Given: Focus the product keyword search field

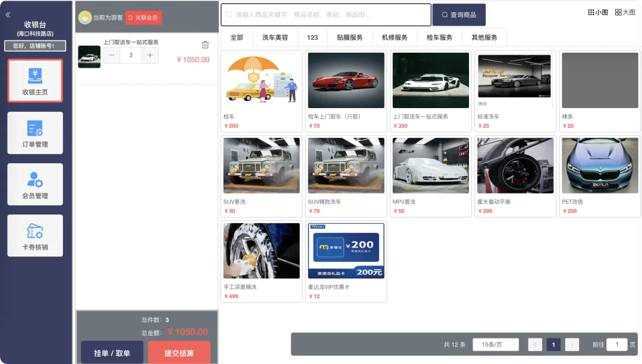Looking at the screenshot, I should point(326,15).
